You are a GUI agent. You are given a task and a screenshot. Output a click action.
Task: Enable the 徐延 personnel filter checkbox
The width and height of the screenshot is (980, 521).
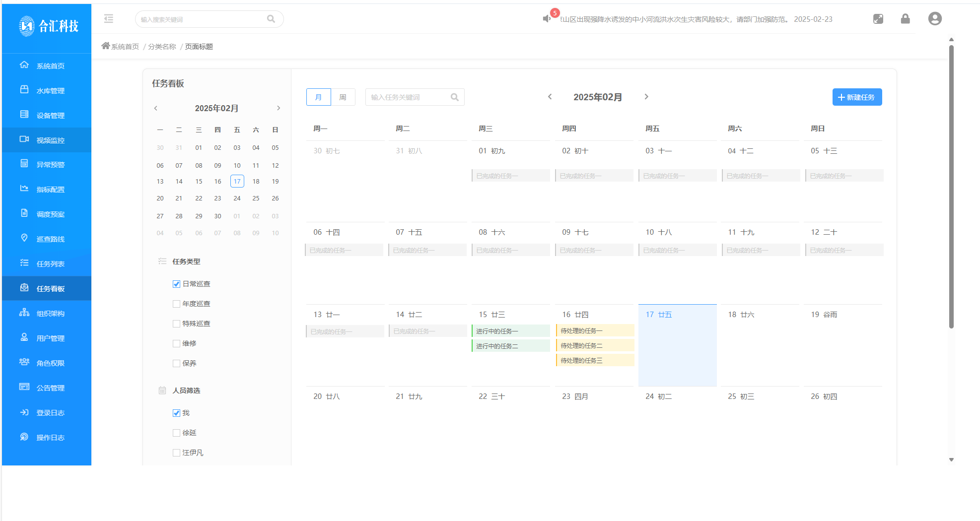click(176, 433)
